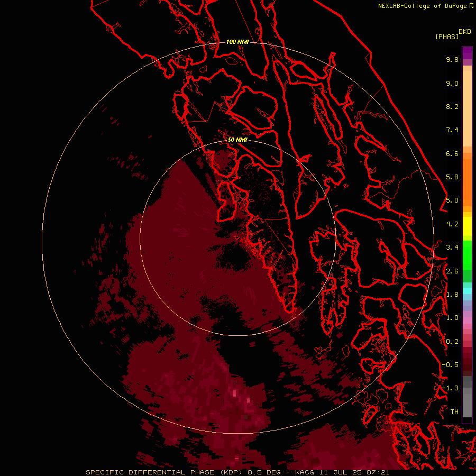Select the 9.8 scale value
Viewport: 476px width, 476px height.
click(x=452, y=59)
